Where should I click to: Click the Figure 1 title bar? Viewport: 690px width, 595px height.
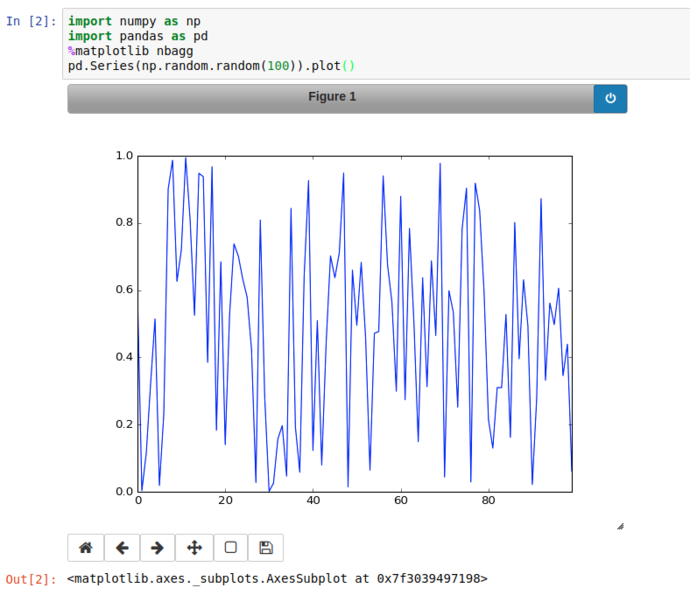click(x=331, y=99)
